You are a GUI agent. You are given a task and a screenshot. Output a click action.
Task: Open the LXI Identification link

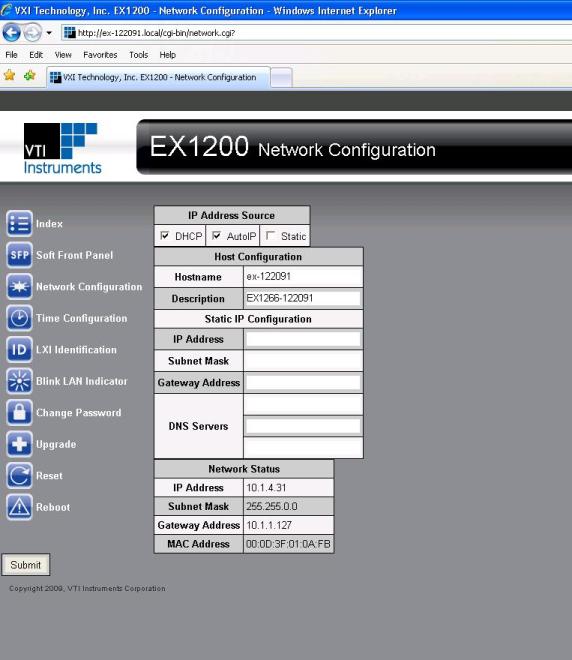coord(76,350)
